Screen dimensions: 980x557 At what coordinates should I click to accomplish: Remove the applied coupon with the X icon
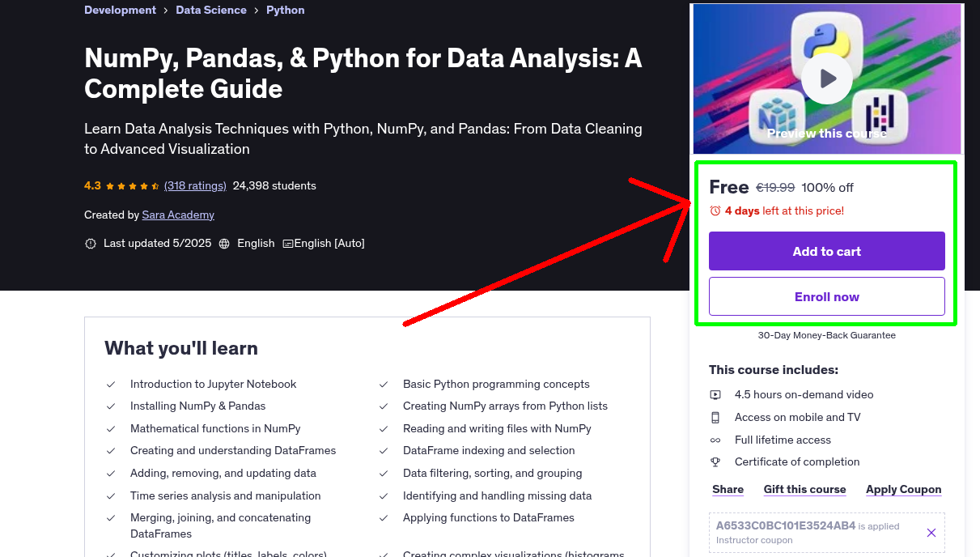(931, 533)
